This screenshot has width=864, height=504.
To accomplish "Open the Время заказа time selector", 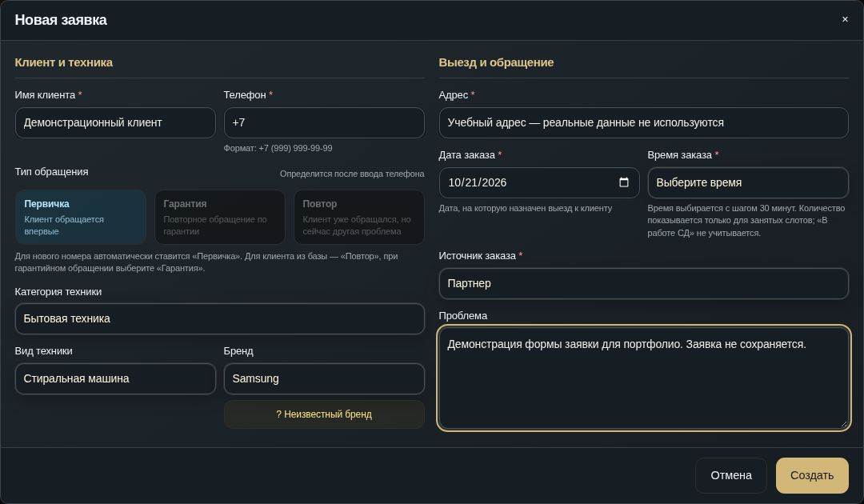I will pos(748,183).
